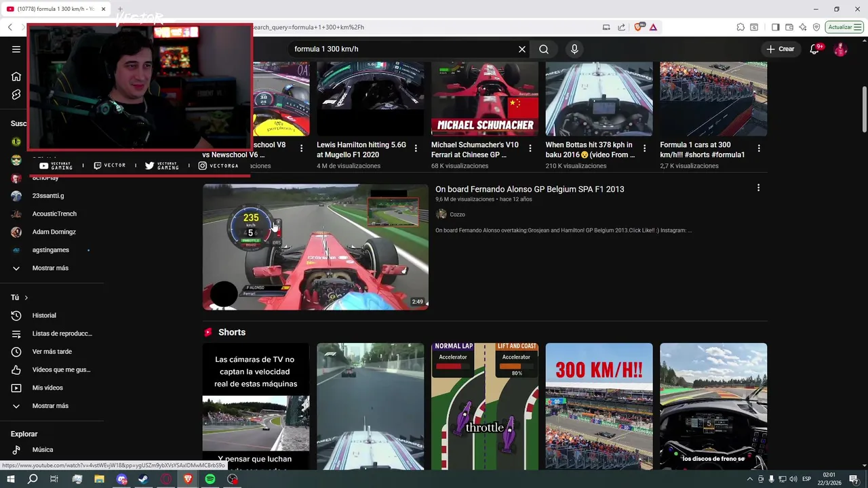Open the Tú section chevron
Viewport: 868px width, 488px height.
pyautogui.click(x=26, y=298)
